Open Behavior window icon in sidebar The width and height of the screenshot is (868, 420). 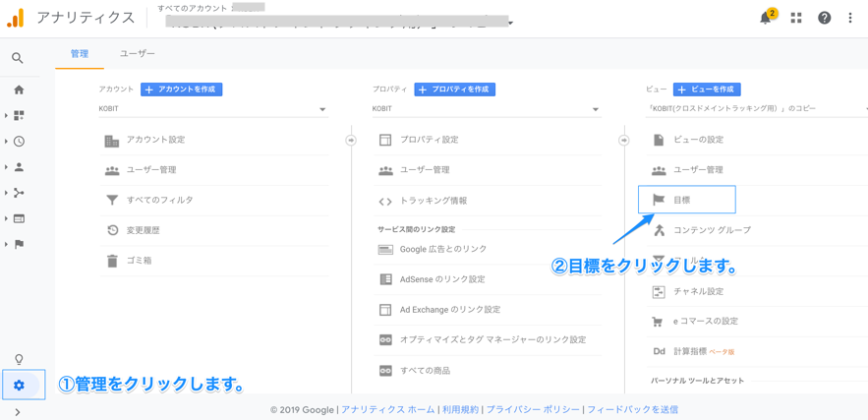click(x=19, y=218)
